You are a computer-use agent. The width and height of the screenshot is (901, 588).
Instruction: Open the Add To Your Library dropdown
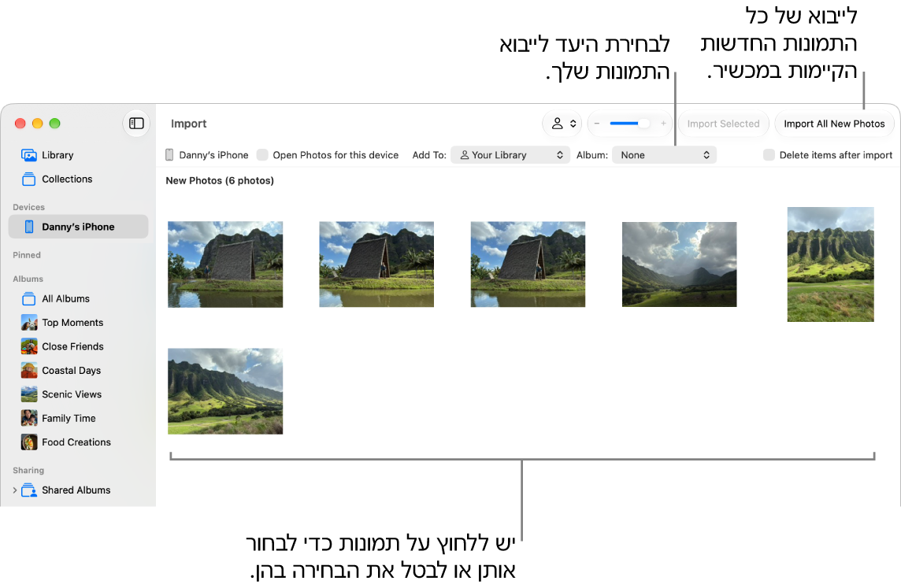(x=510, y=155)
